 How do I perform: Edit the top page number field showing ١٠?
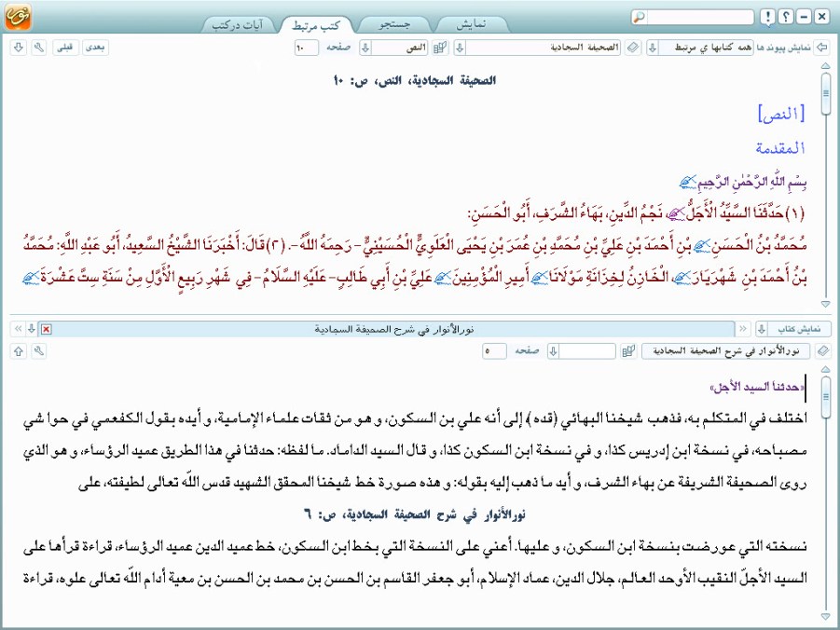tap(307, 48)
